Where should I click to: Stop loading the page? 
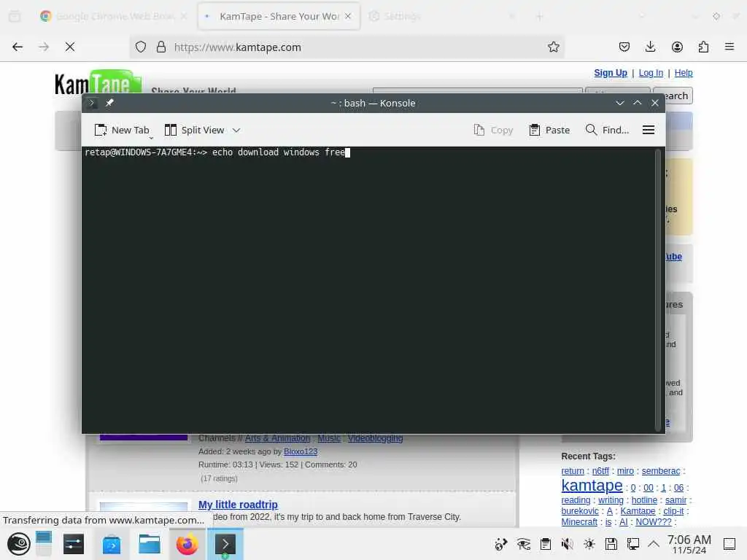69,47
